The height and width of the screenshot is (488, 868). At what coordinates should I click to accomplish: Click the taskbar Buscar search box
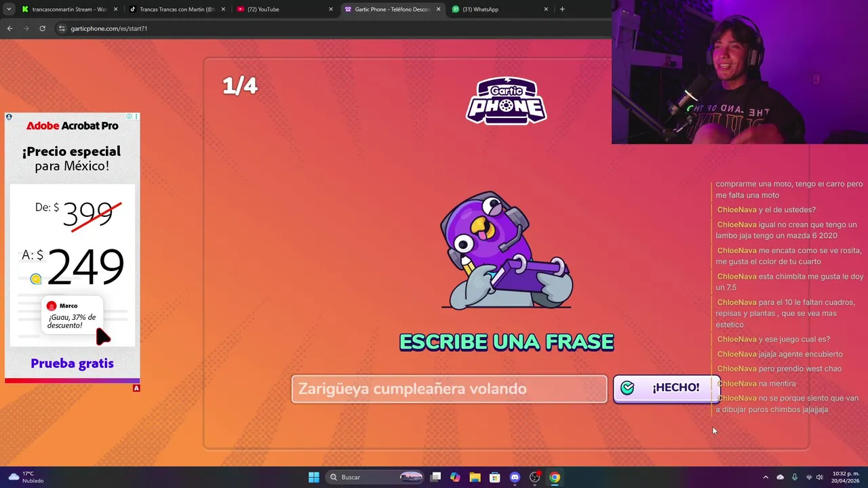pos(375,477)
